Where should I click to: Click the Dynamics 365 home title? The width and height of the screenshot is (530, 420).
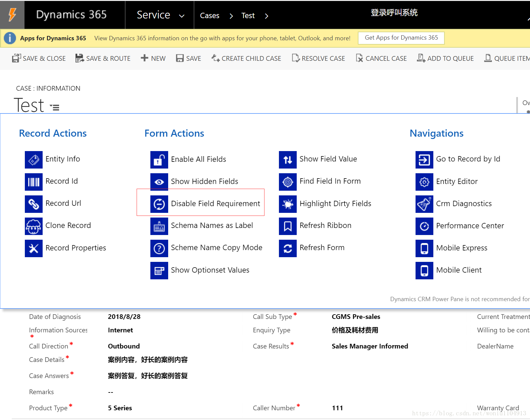pyautogui.click(x=71, y=15)
